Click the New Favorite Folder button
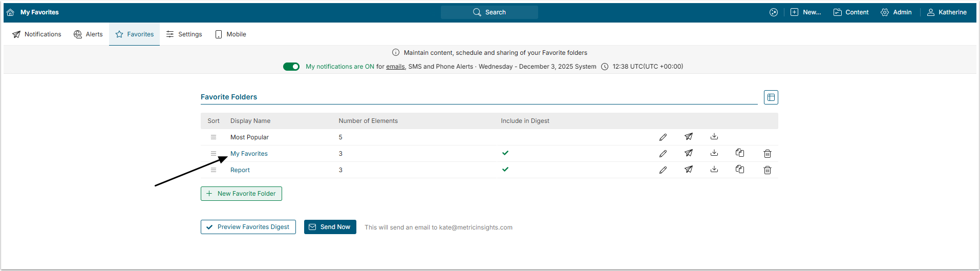 (x=241, y=194)
